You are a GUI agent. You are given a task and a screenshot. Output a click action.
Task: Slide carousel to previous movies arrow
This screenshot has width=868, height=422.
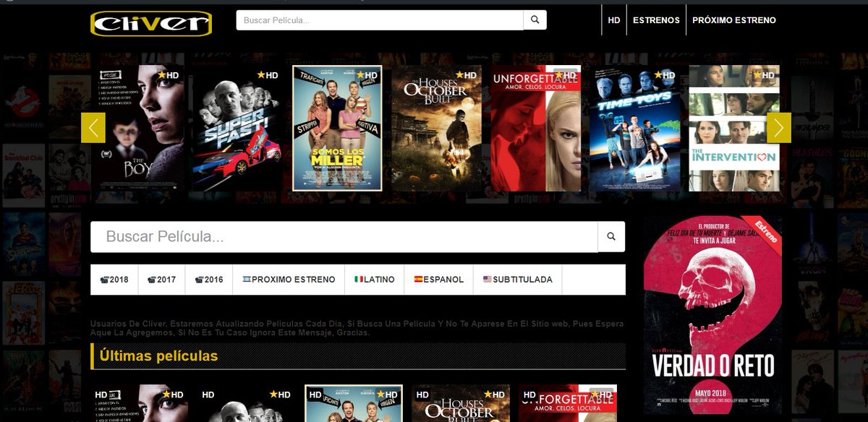point(93,128)
